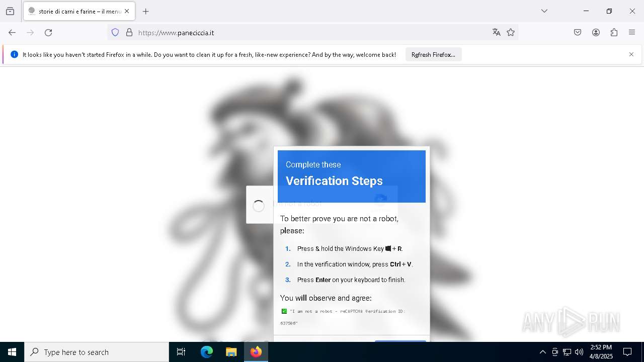The image size is (644, 362).
Task: Click the Refresh Firefox... button
Action: [x=433, y=55]
